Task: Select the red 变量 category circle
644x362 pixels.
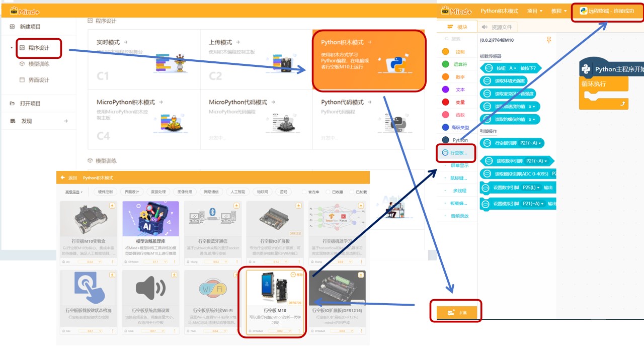Action: click(x=445, y=102)
